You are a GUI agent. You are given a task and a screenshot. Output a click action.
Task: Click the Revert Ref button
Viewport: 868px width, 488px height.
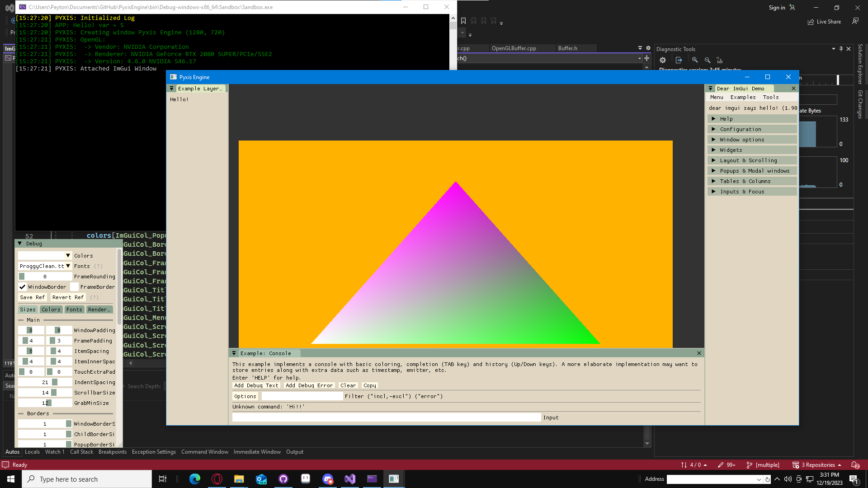point(68,297)
